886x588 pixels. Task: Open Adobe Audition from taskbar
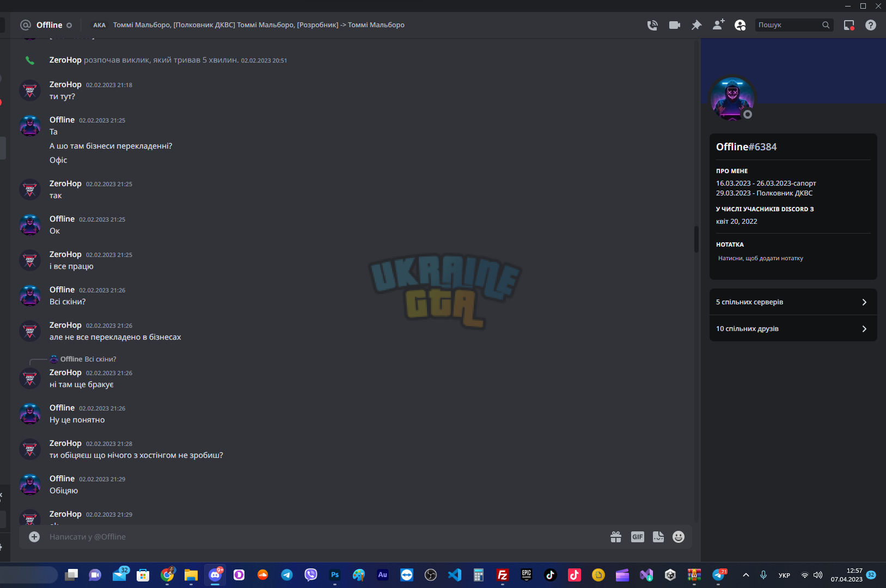coord(383,575)
